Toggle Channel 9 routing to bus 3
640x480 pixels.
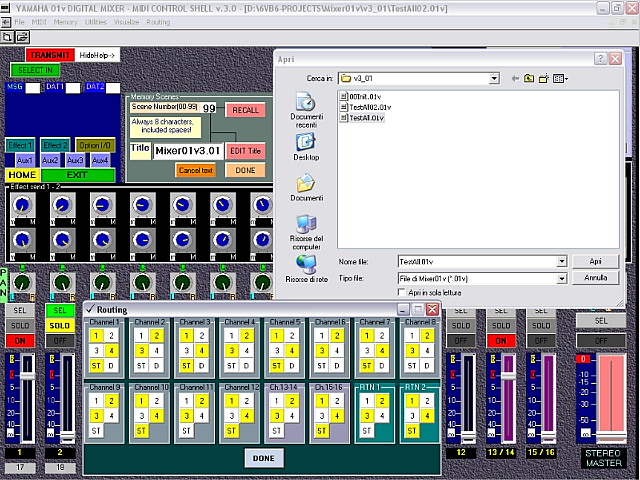point(96,416)
